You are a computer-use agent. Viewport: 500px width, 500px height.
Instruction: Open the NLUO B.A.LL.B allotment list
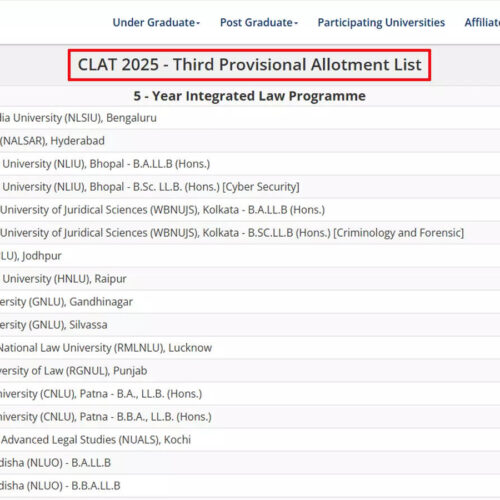tap(55, 463)
